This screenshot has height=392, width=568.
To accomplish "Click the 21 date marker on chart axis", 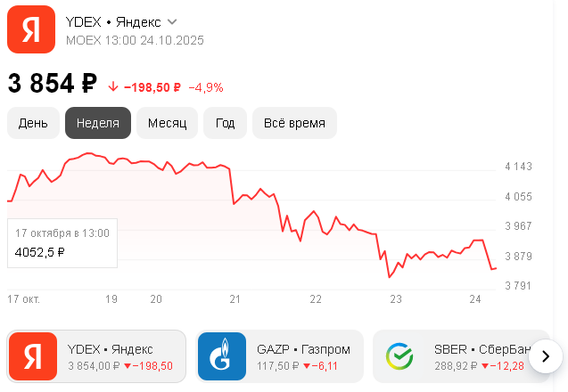I will (235, 299).
